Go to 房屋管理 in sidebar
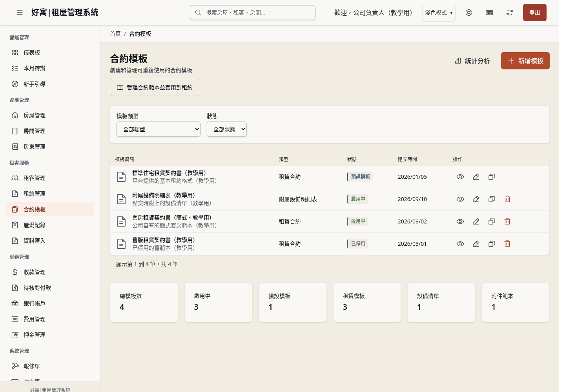Viewport: 565px width, 392px height. pyautogui.click(x=50, y=115)
